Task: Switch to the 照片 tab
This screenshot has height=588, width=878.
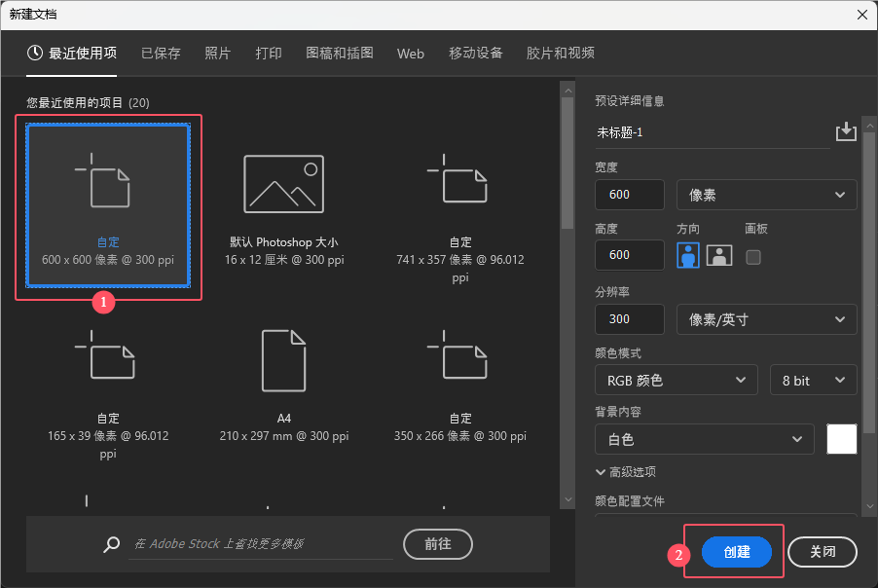Action: [218, 54]
